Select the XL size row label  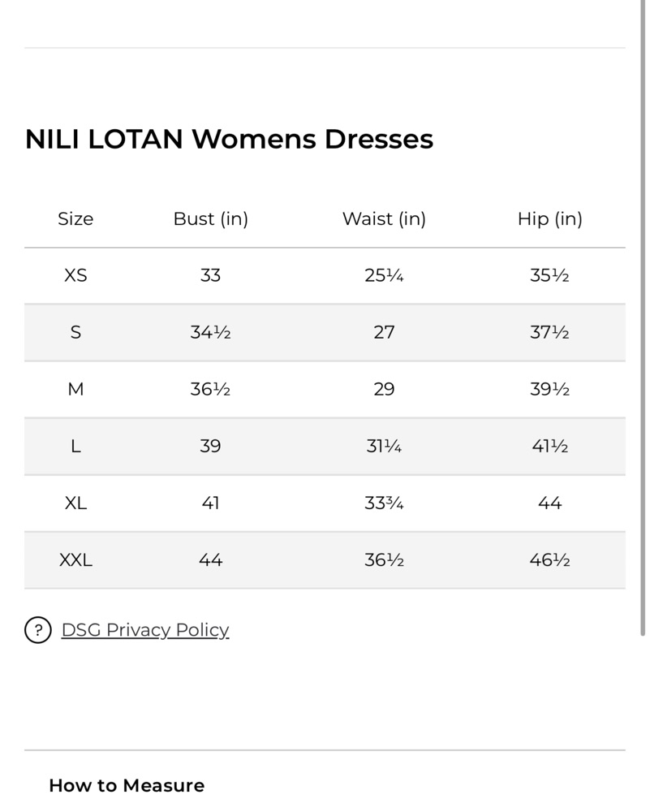point(75,503)
